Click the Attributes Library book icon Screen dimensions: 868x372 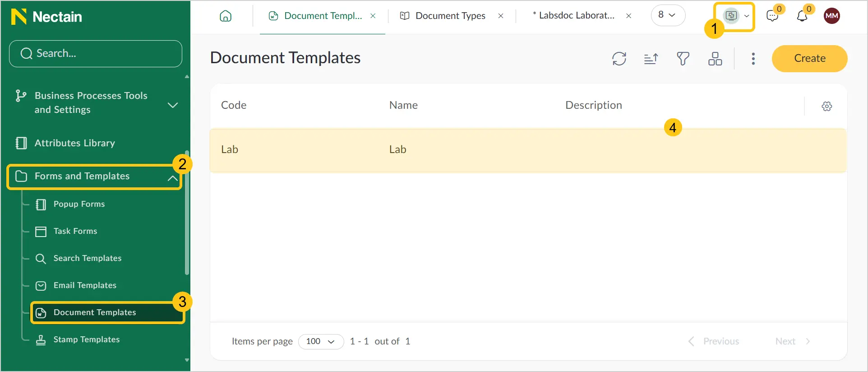coord(21,143)
